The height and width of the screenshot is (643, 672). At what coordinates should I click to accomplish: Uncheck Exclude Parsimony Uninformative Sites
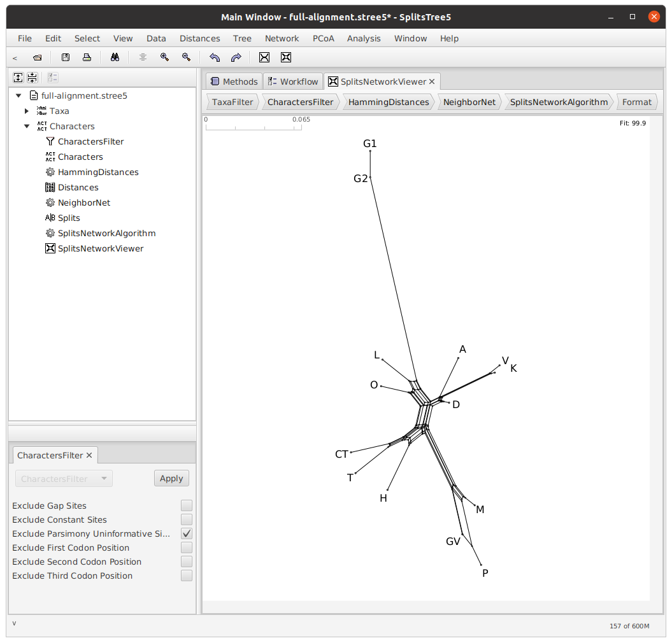(x=186, y=533)
